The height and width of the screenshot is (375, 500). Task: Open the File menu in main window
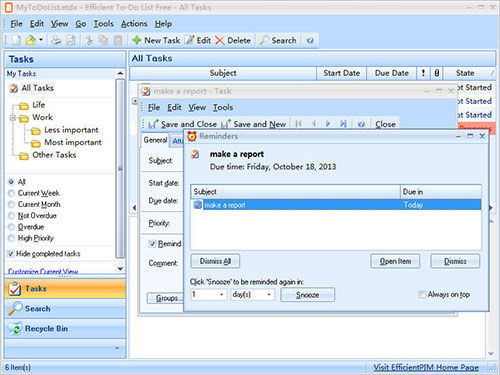(16, 24)
